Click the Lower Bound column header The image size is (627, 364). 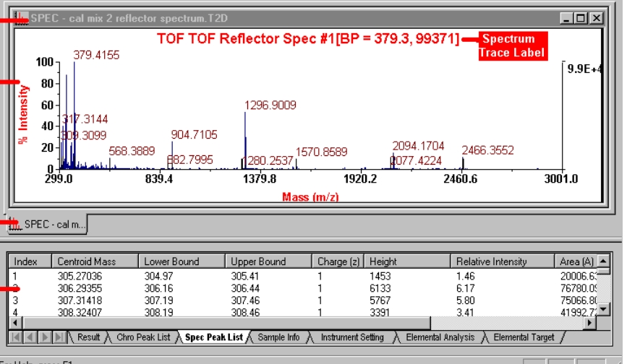[182, 261]
